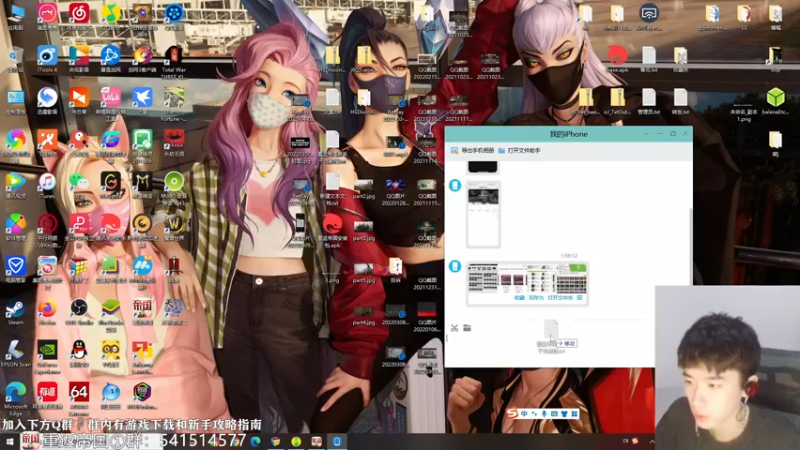Screen dimensions: 800x450
Task: Click 导出手机相册 in the iPhone window
Action: 472,151
